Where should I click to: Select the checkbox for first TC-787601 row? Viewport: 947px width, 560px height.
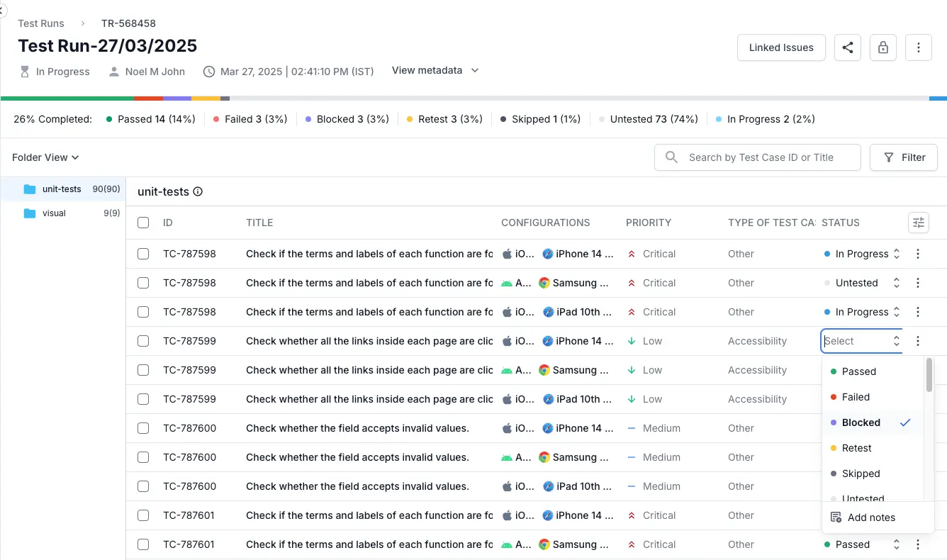pyautogui.click(x=143, y=515)
